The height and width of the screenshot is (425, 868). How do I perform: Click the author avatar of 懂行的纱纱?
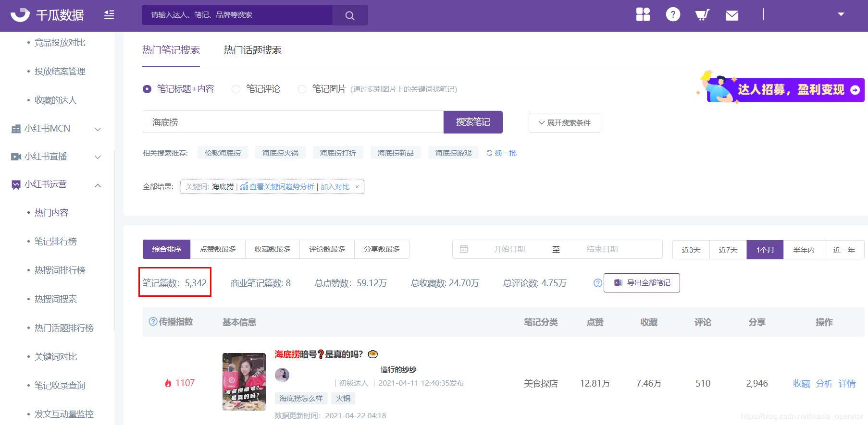pyautogui.click(x=282, y=375)
